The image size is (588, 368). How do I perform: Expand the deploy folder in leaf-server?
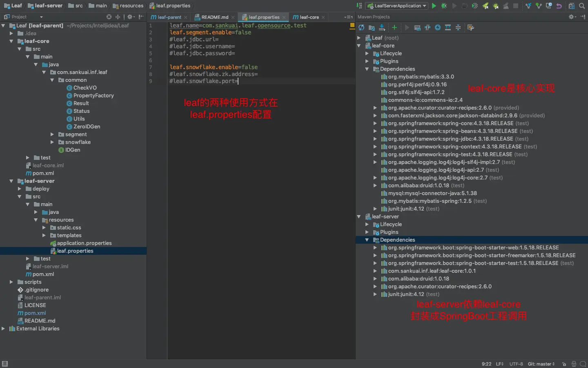pyautogui.click(x=20, y=189)
